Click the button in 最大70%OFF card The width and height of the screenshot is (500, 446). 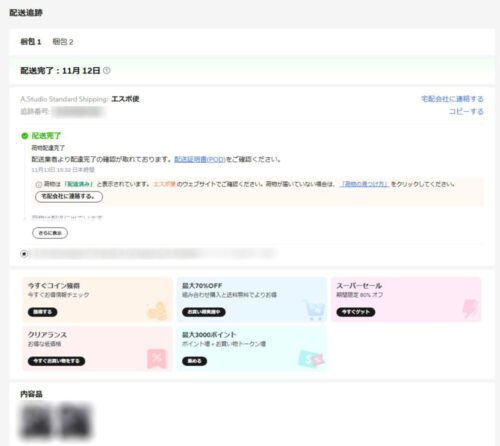204,312
